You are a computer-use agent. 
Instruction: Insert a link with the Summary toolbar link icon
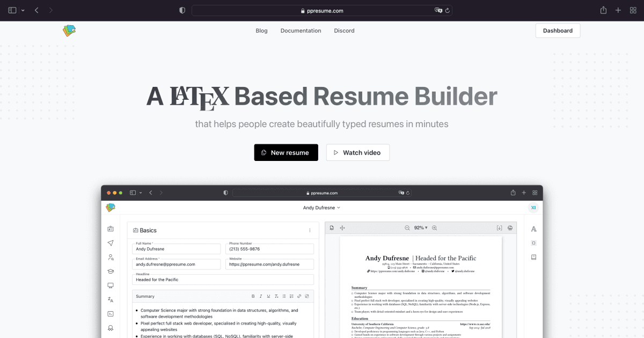click(x=299, y=296)
